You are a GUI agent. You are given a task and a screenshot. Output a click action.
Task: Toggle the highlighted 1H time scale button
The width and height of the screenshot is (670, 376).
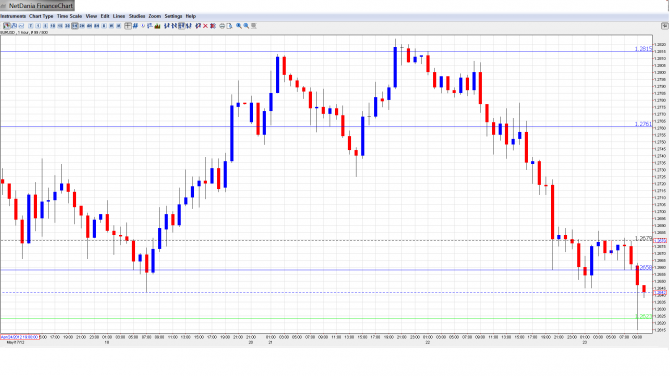click(75, 26)
